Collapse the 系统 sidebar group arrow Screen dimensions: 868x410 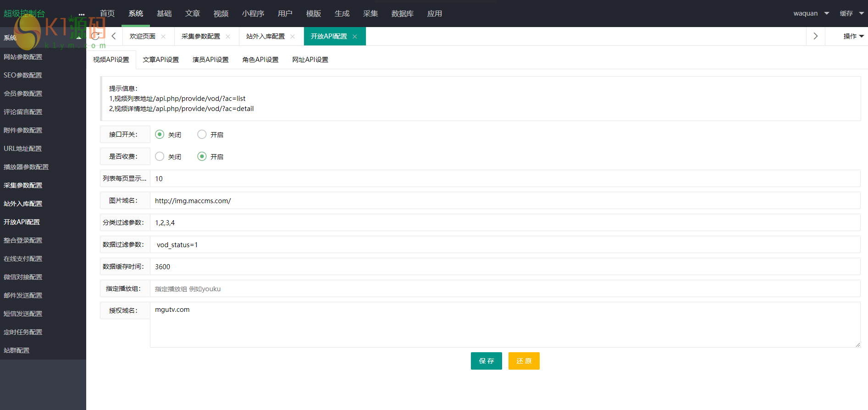click(x=79, y=38)
